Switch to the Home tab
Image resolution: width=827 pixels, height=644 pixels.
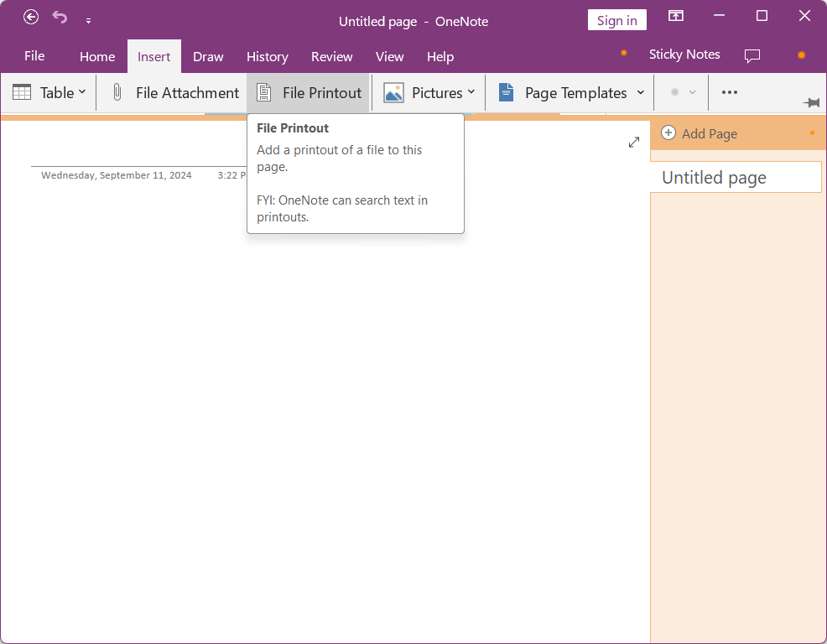pyautogui.click(x=97, y=56)
